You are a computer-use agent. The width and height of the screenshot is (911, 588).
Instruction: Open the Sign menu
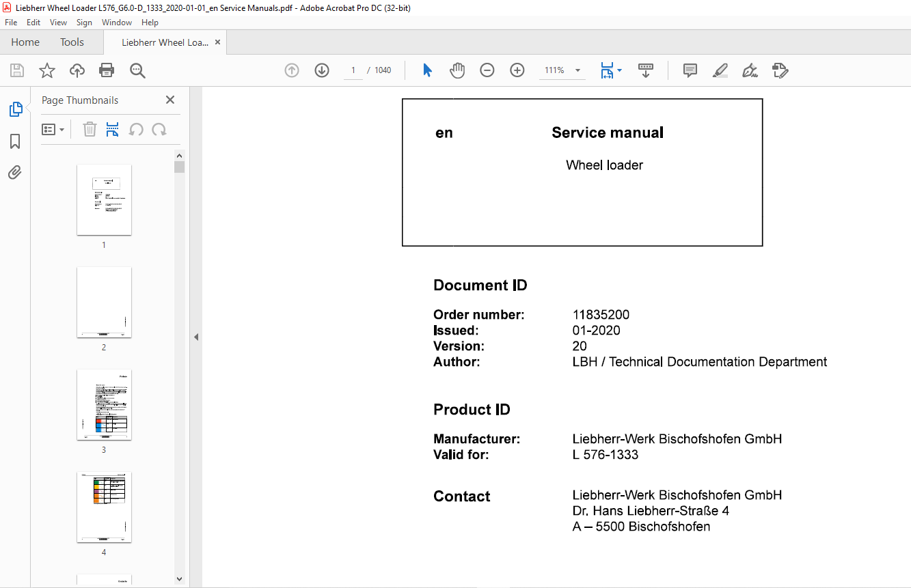tap(84, 23)
